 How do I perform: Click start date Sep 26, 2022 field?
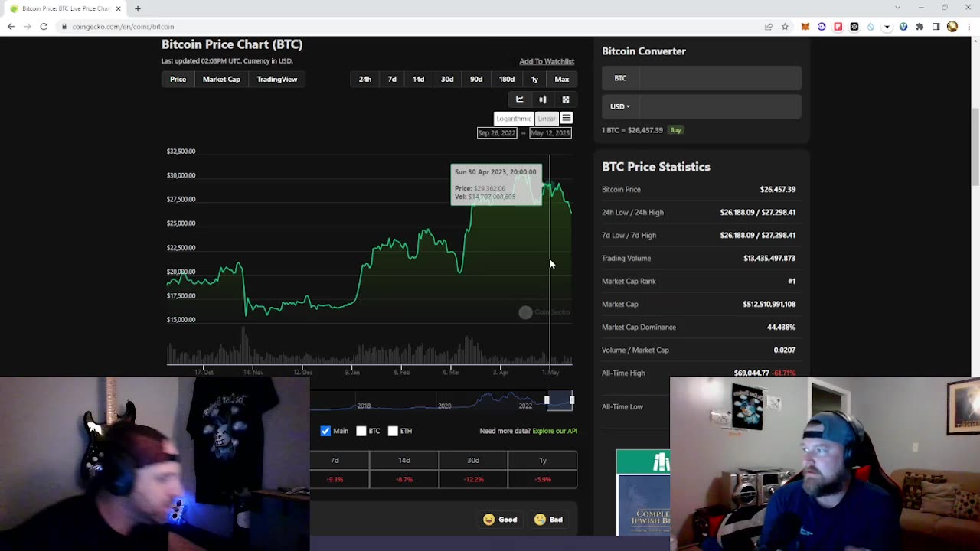(497, 133)
